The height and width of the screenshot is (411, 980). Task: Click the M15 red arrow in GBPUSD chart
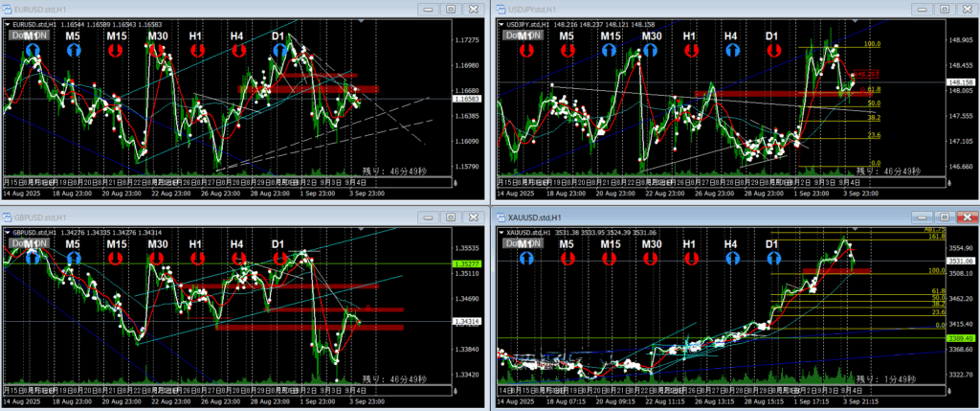[x=115, y=258]
